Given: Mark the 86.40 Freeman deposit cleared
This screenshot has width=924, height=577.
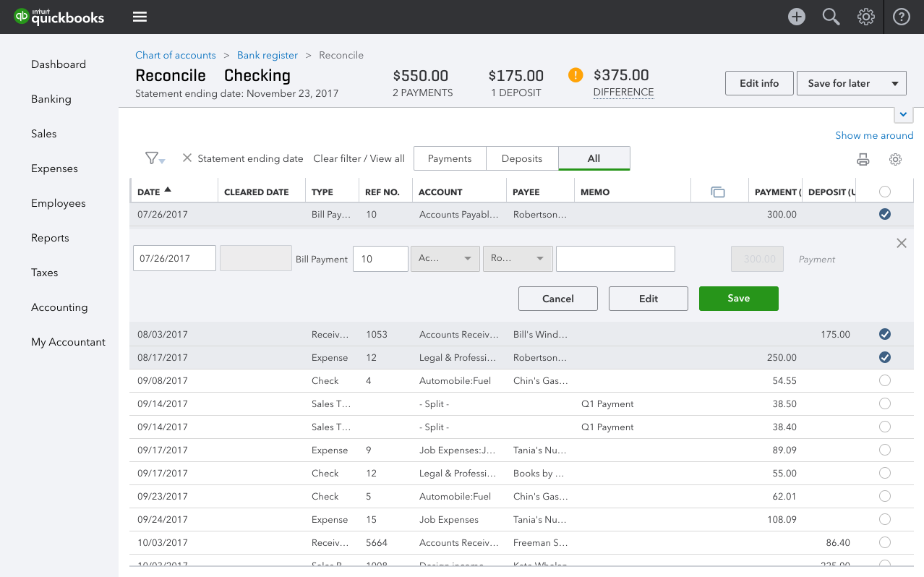Looking at the screenshot, I should (x=885, y=542).
